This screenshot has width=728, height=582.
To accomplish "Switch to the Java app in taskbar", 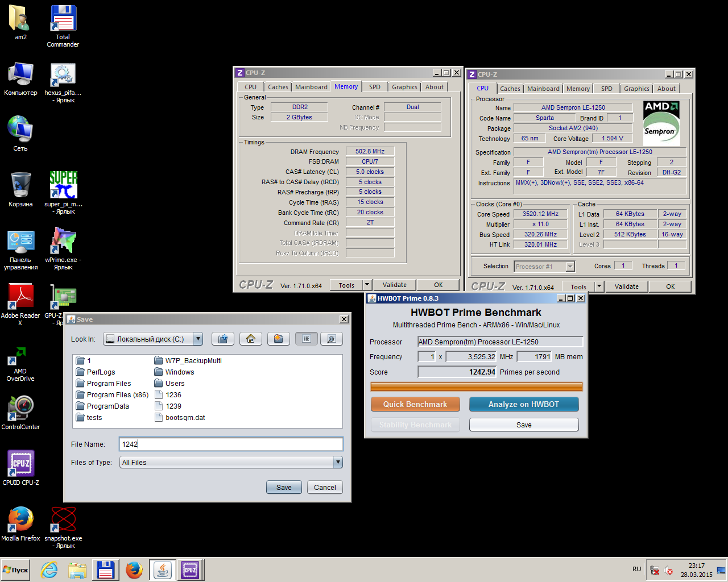I will coord(163,569).
